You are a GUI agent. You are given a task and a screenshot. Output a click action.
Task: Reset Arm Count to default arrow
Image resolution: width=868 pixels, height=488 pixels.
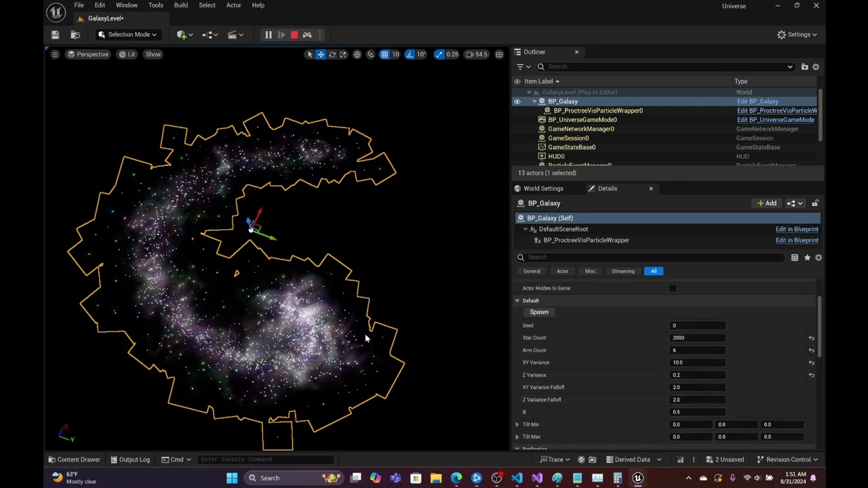coord(811,350)
